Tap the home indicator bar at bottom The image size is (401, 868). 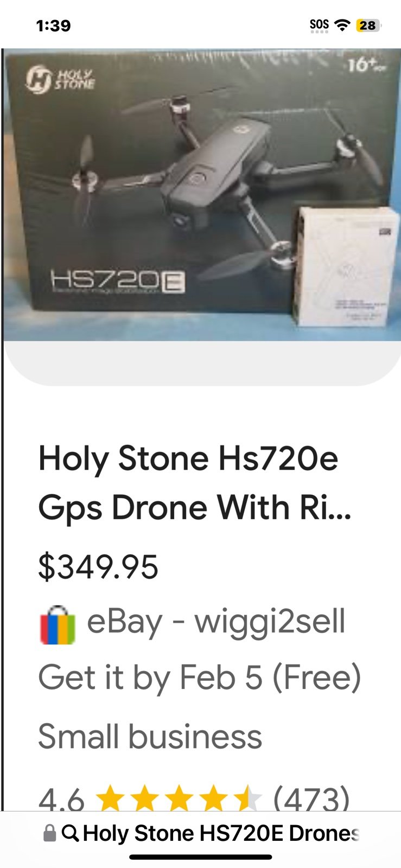(201, 857)
